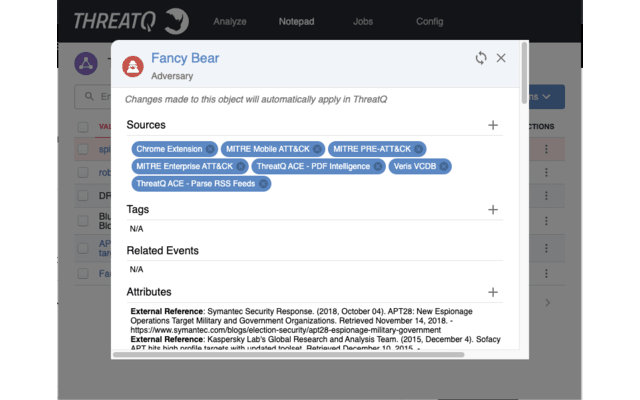640x400 pixels.
Task: Check the box for the 'DR' row
Action: click(x=83, y=196)
